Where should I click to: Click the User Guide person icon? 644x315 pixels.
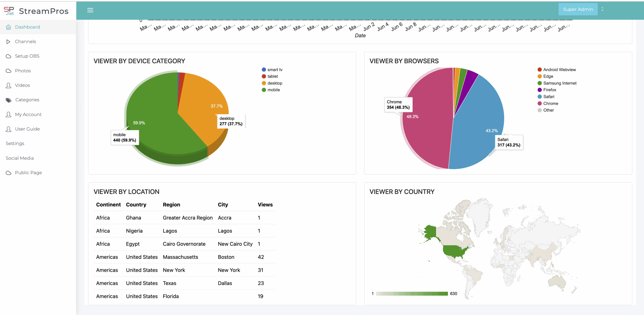(9, 129)
